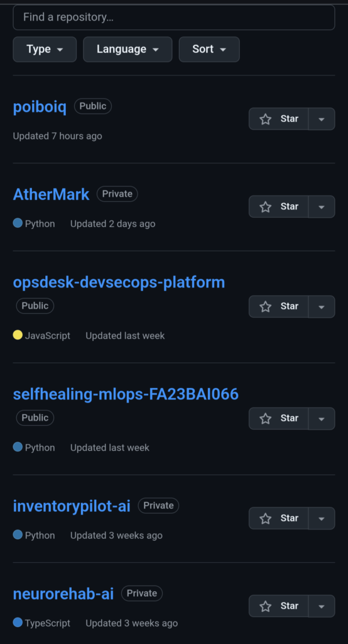Screen dimensions: 348x644
Task: Open the Type filter menu
Action: pyautogui.click(x=45, y=49)
